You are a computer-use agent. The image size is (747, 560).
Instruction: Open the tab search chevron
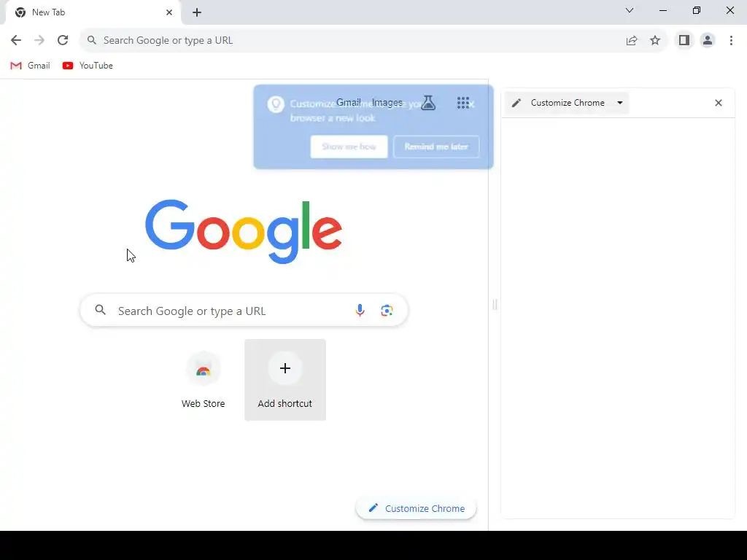(x=630, y=10)
